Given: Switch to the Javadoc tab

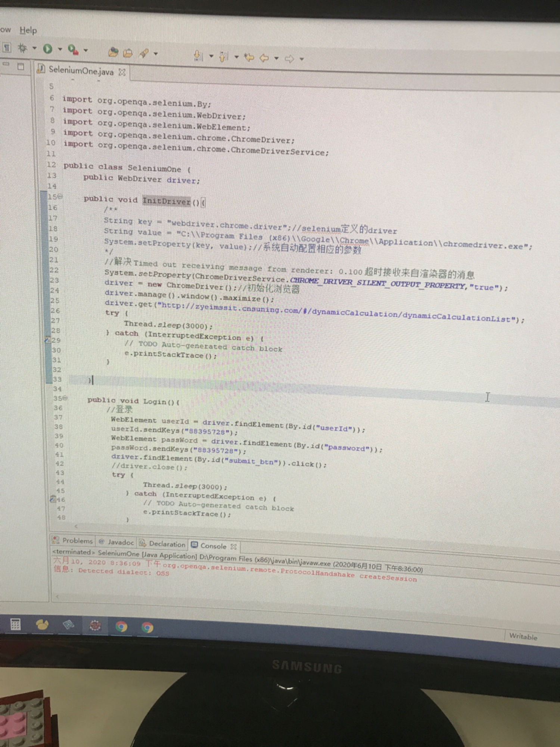Looking at the screenshot, I should pyautogui.click(x=116, y=542).
